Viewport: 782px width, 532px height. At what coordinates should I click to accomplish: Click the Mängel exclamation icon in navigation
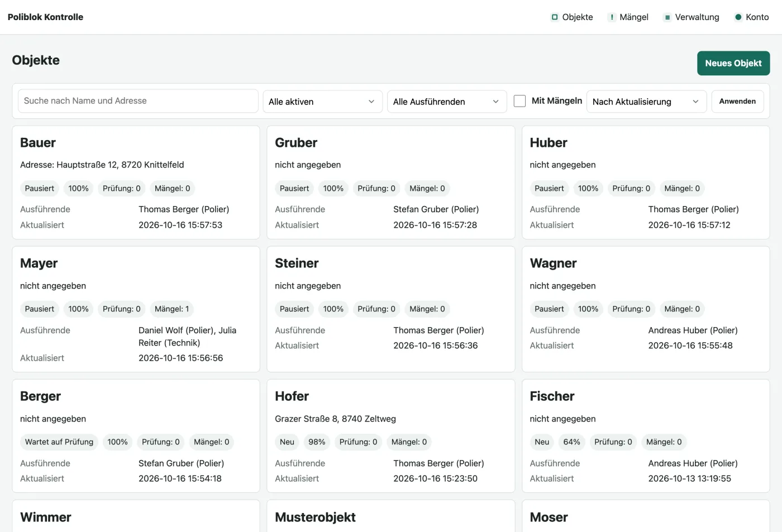(x=612, y=17)
